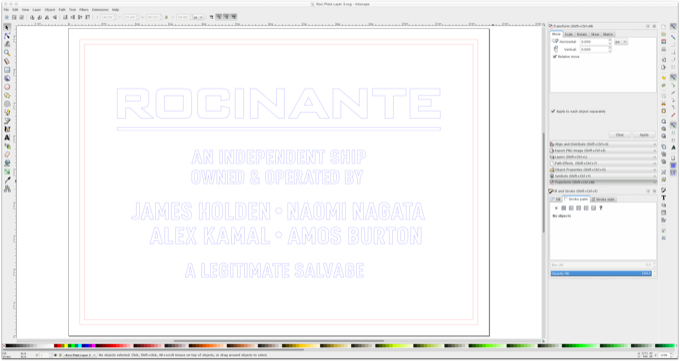Switch to Matrix tab
The image size is (680, 361).
click(x=608, y=34)
